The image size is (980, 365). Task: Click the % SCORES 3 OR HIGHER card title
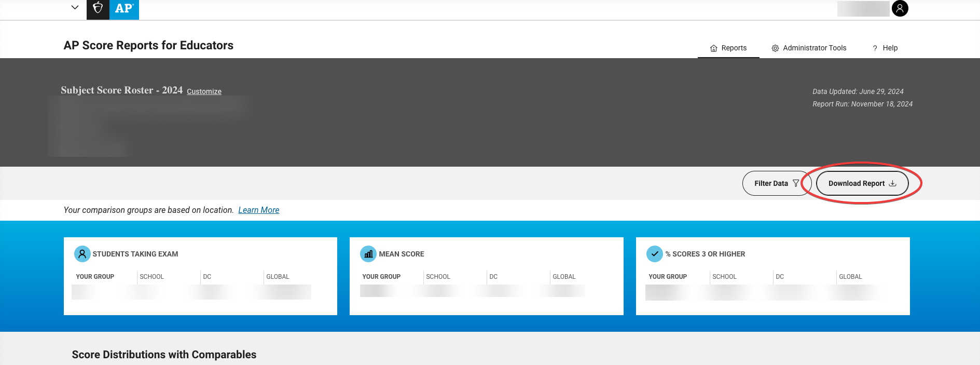tap(705, 254)
